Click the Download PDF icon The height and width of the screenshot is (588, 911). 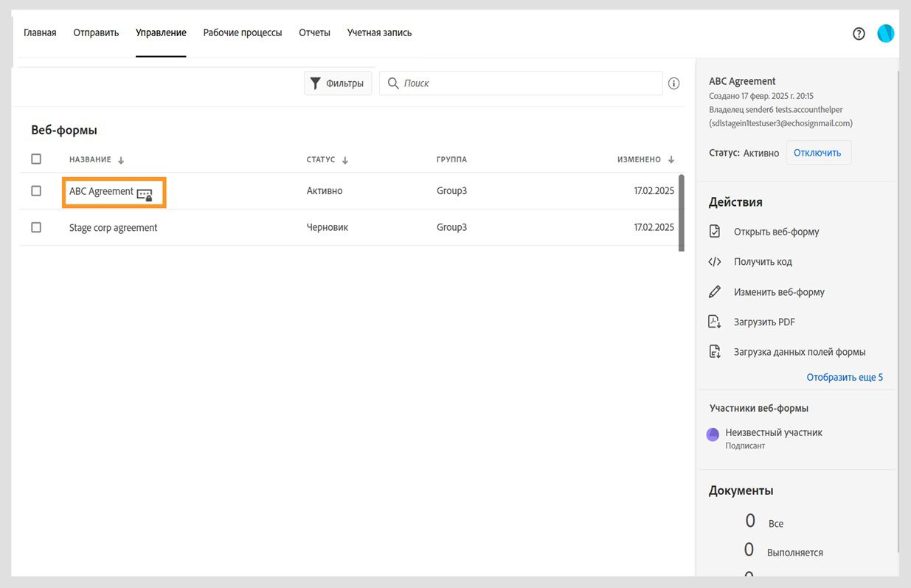click(x=714, y=322)
